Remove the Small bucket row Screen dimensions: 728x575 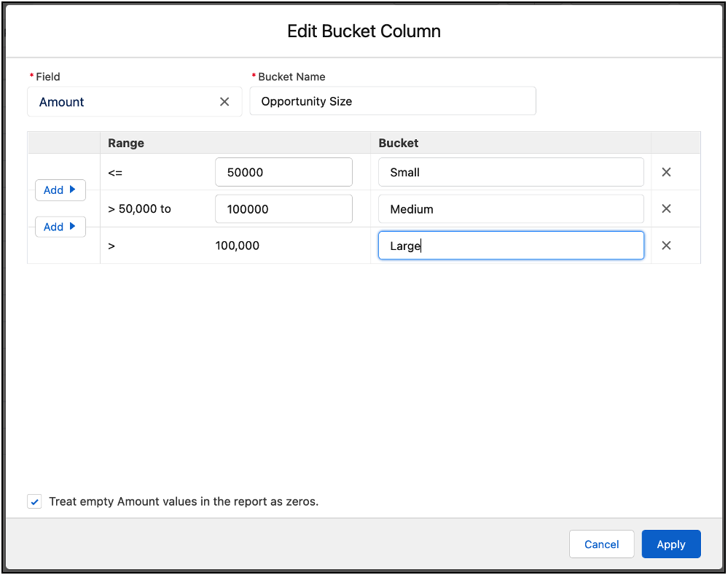pos(665,172)
